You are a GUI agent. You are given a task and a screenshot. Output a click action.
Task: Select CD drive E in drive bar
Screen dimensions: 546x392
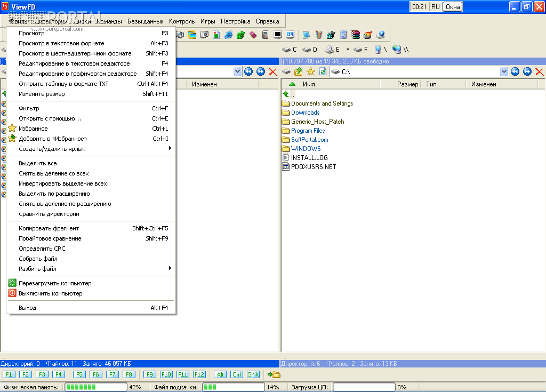click(332, 50)
